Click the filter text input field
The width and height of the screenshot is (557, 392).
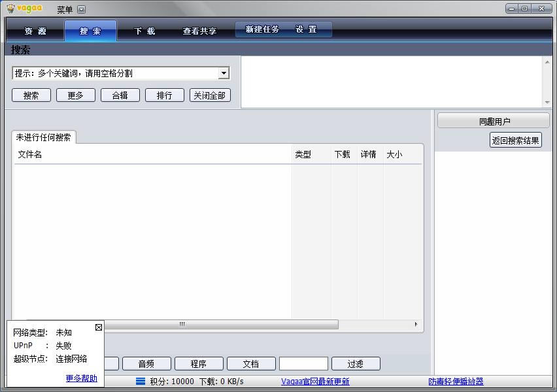303,364
